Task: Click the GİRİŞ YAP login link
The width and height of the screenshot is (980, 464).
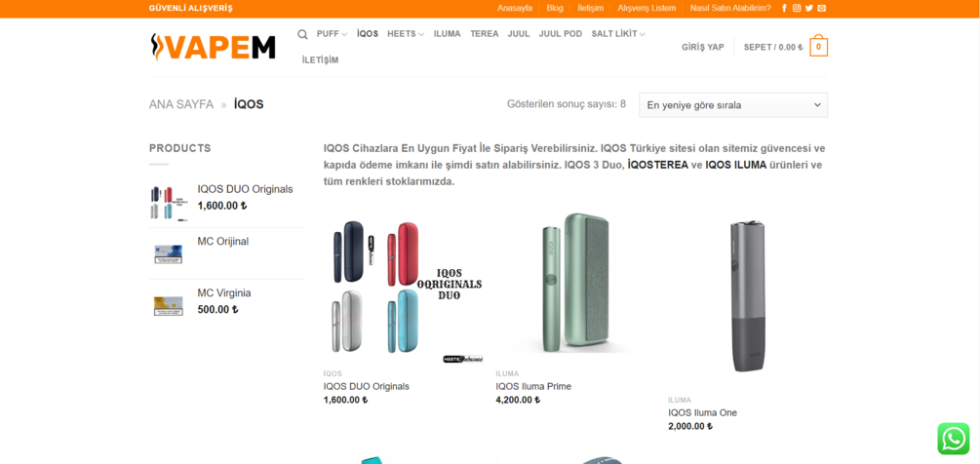Action: [702, 47]
